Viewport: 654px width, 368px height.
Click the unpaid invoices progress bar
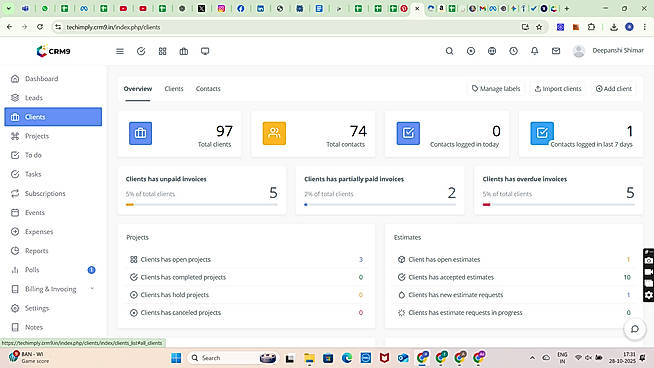pos(201,204)
